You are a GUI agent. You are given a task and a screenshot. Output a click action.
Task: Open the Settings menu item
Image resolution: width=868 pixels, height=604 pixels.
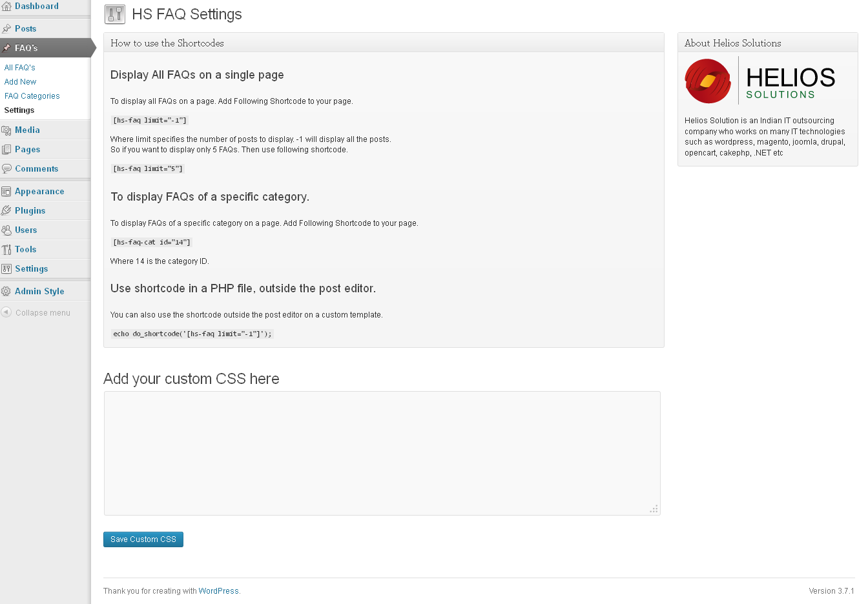31,269
